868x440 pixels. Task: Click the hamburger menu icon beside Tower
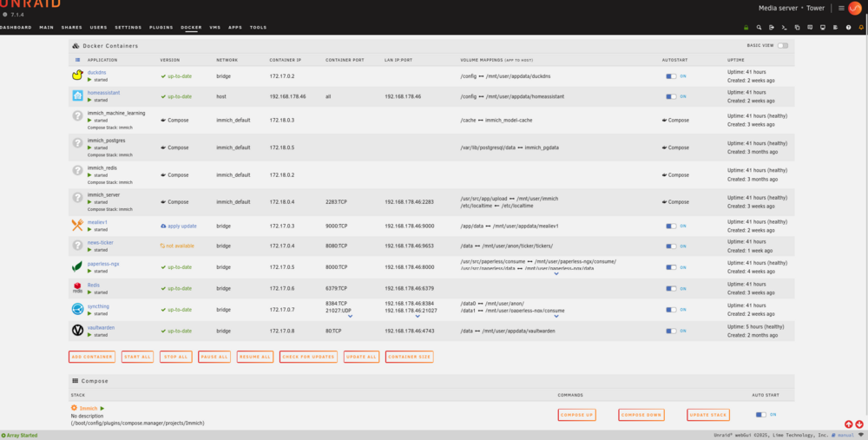click(841, 9)
